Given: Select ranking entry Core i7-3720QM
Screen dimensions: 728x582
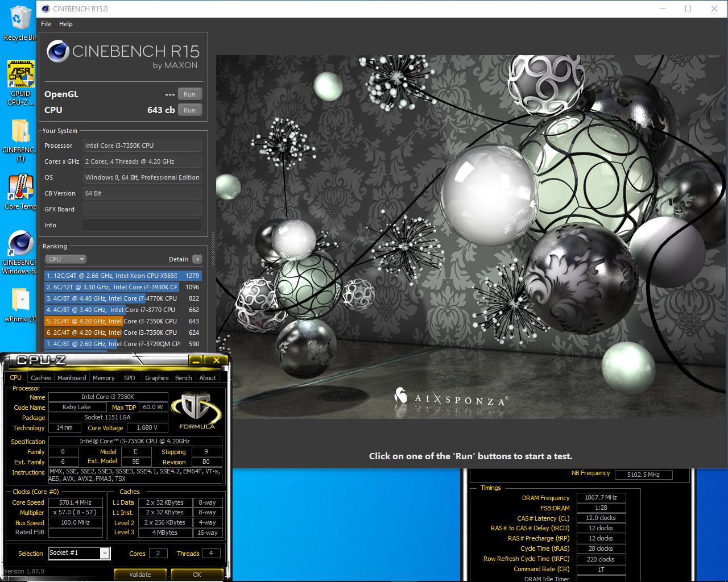Looking at the screenshot, I should [123, 344].
